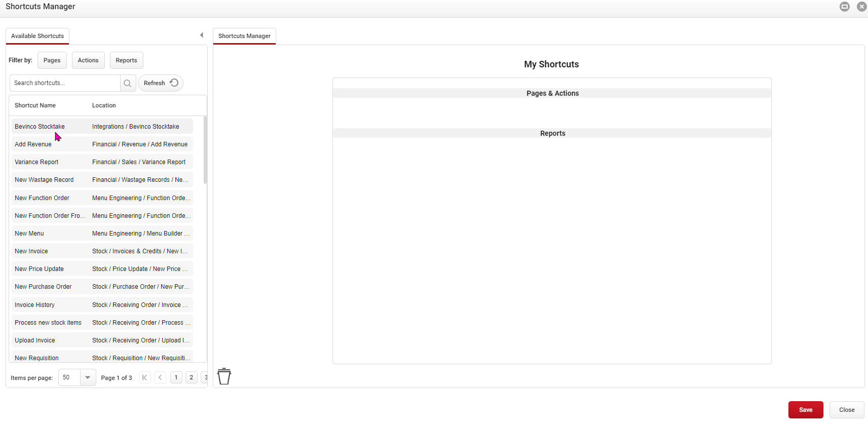Screen dimensions: 868x424
Task: Expand the Reports section header
Action: point(552,133)
